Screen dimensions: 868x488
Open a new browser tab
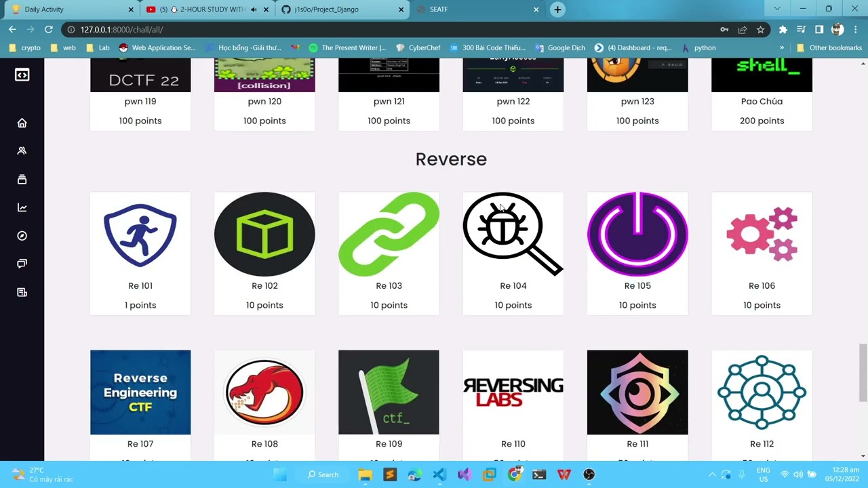click(x=557, y=9)
